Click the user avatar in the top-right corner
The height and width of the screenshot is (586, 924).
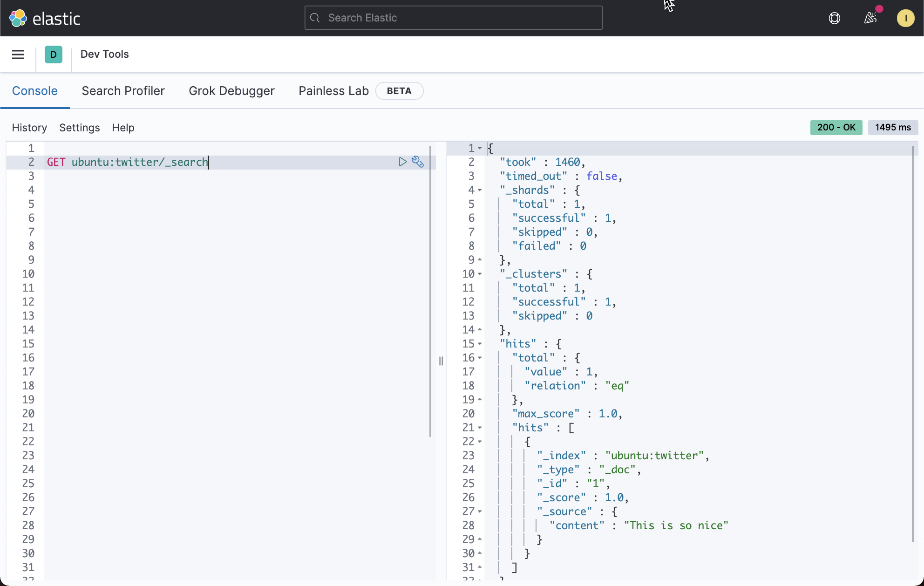click(x=906, y=18)
